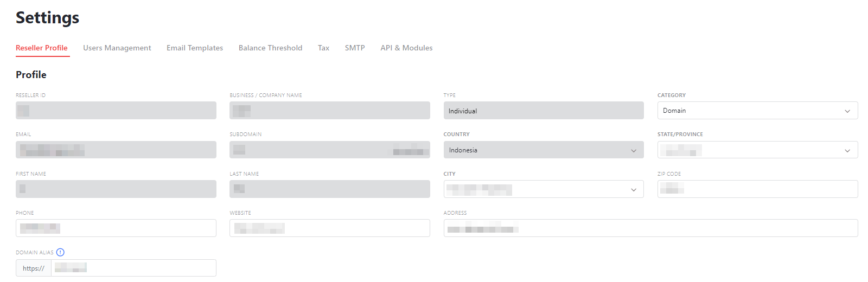
Task: Click the https:// prefix of Domain Alias
Action: point(34,268)
